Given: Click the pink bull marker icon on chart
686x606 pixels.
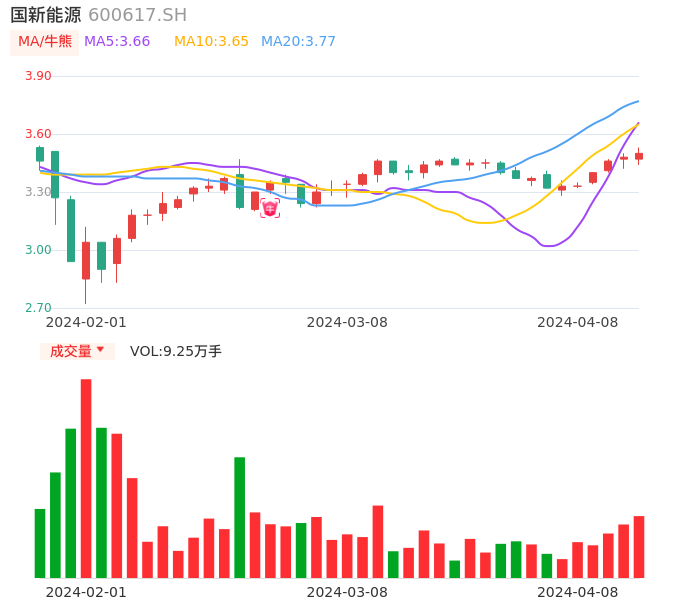Looking at the screenshot, I should [270, 208].
